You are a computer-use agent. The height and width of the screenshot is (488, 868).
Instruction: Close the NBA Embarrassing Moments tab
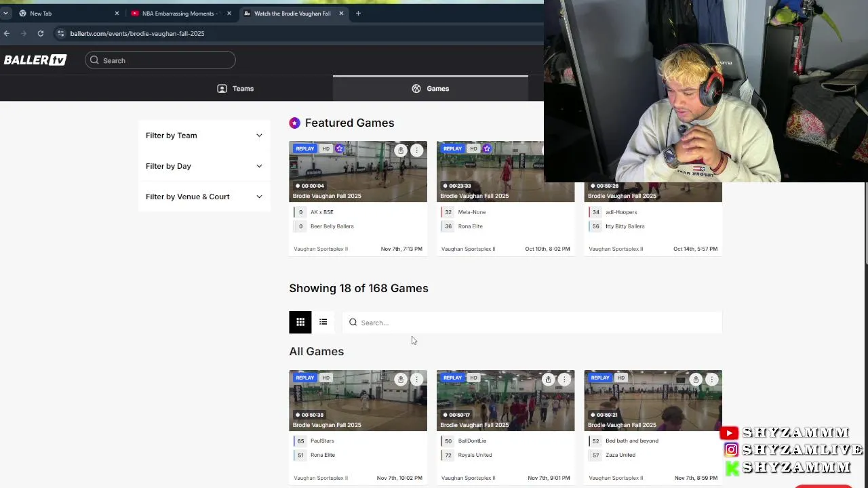click(x=229, y=13)
